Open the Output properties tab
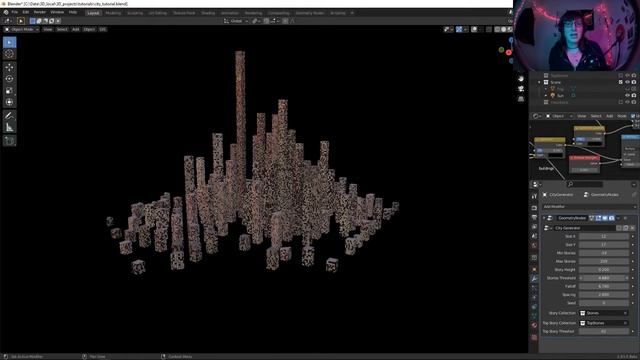 (534, 218)
